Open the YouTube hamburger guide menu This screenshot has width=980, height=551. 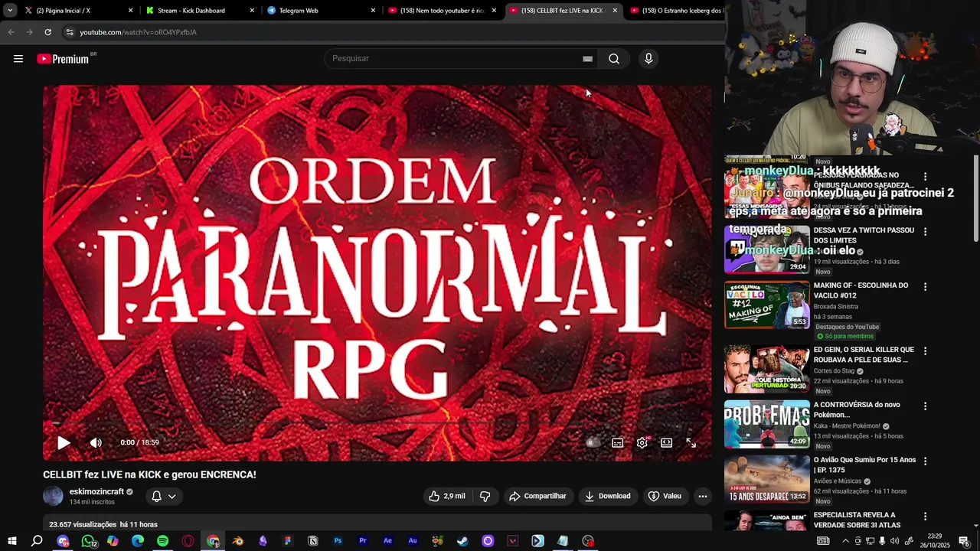[x=18, y=59]
